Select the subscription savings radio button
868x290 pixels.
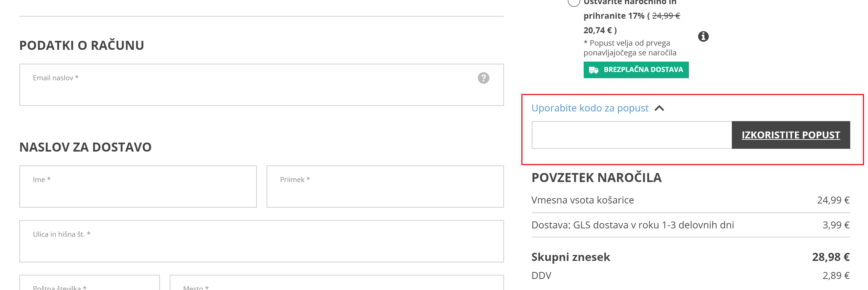click(x=574, y=2)
